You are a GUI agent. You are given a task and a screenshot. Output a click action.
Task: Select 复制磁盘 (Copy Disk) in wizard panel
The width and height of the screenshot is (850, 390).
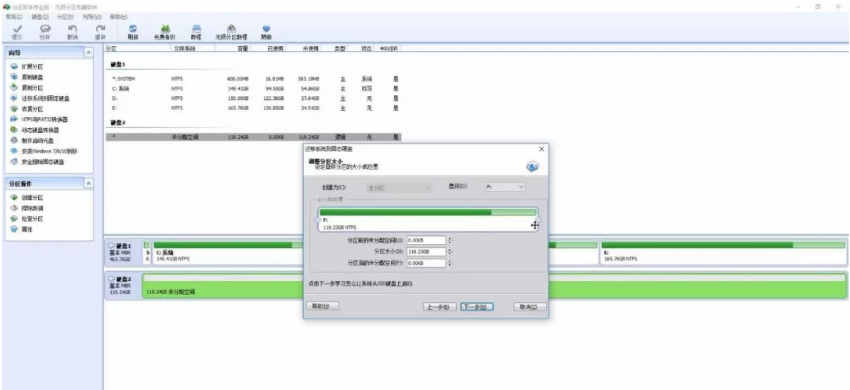click(28, 77)
